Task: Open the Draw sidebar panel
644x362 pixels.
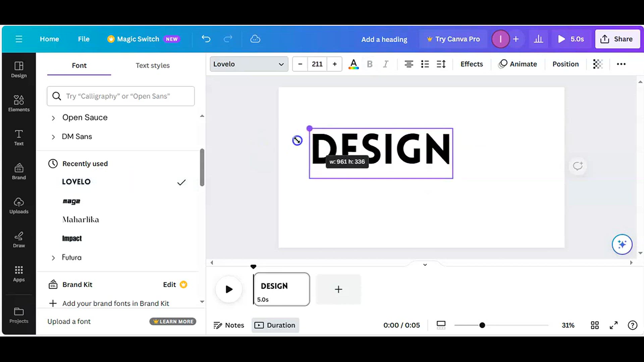Action: pyautogui.click(x=19, y=240)
